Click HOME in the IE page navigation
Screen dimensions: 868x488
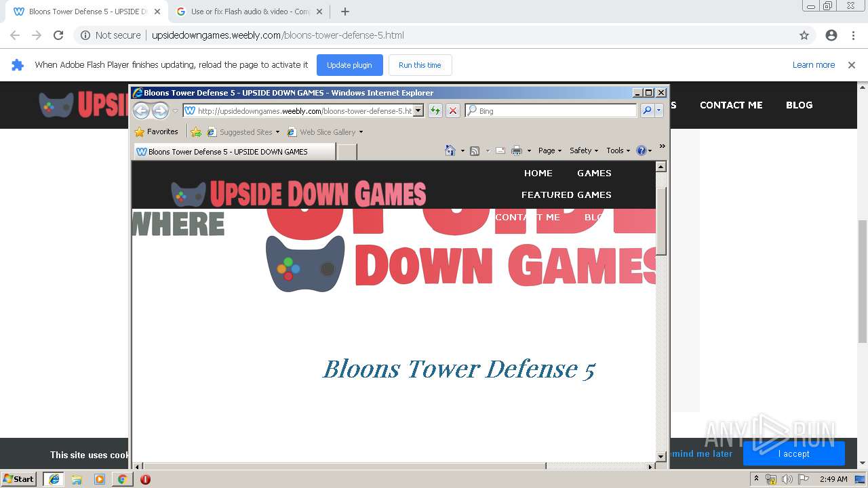pyautogui.click(x=538, y=173)
